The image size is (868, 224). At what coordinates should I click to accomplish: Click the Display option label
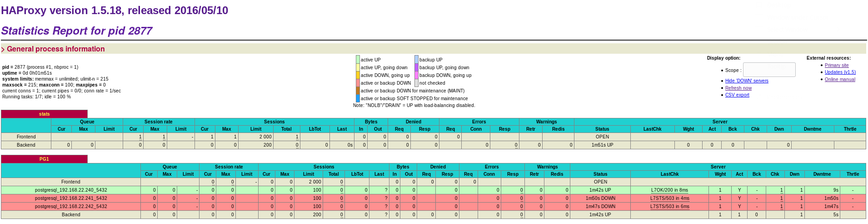point(723,58)
